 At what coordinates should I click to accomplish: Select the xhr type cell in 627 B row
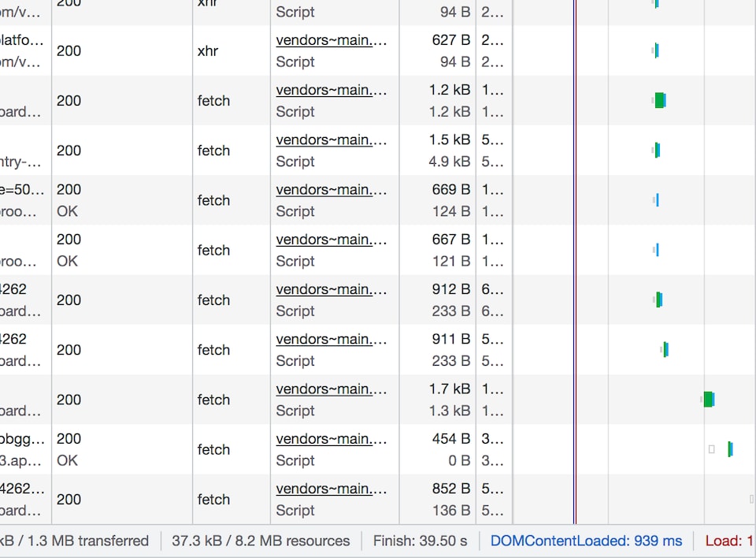point(206,50)
